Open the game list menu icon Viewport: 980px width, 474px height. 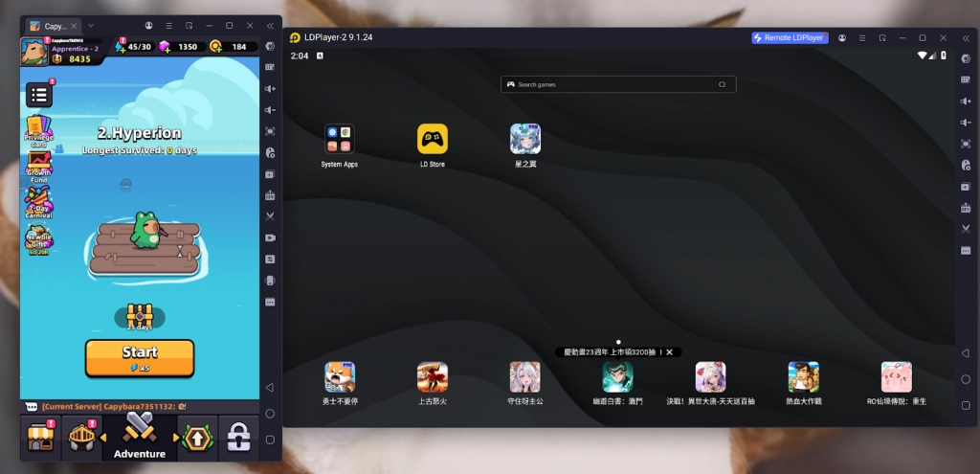[39, 94]
